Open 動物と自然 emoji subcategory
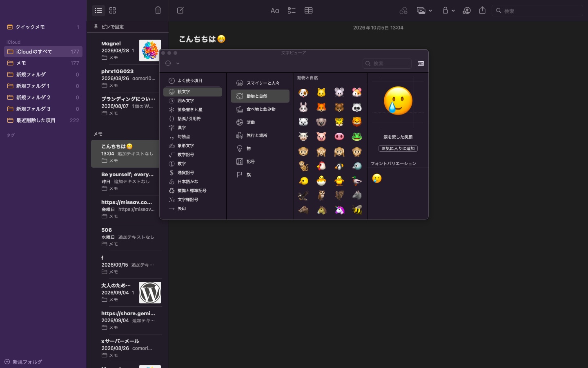588x368 pixels. [x=260, y=96]
